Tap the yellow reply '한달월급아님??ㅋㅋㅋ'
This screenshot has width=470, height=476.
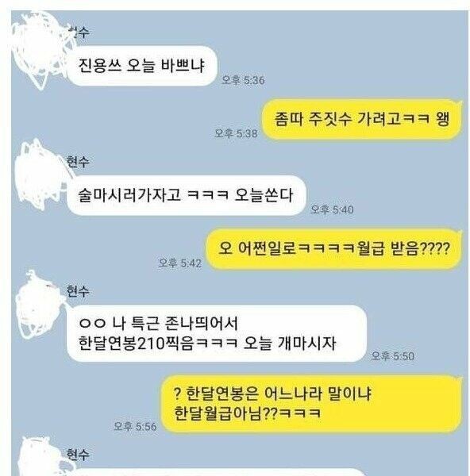311,404
